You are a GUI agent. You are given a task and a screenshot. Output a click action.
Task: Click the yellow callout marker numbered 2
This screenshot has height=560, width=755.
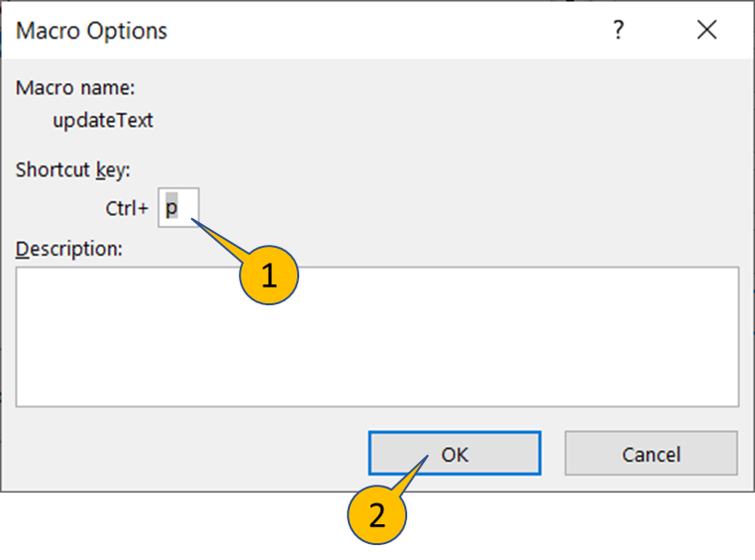(x=376, y=514)
